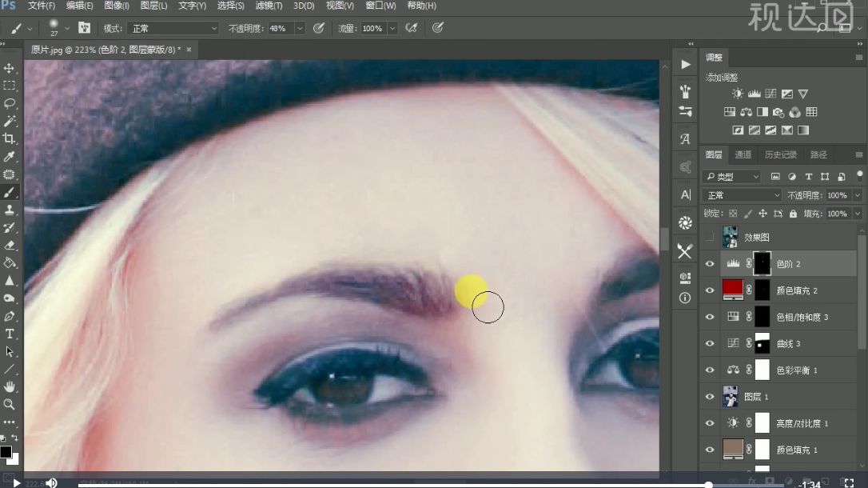Choose the Path Selection arrow tool
The height and width of the screenshot is (488, 868).
[10, 352]
